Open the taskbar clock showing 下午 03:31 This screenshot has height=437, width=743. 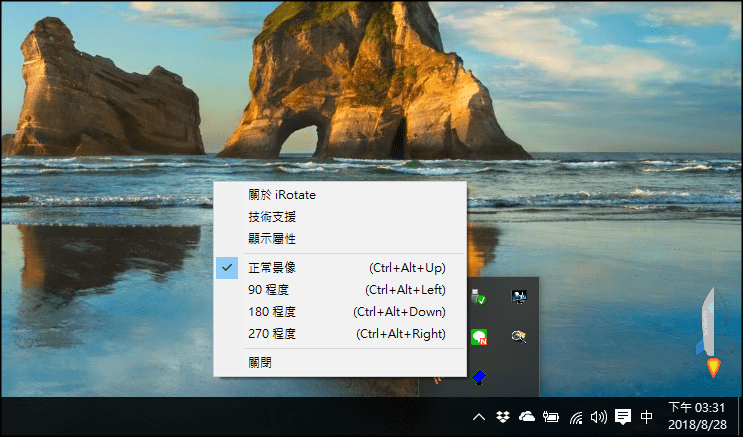697,416
